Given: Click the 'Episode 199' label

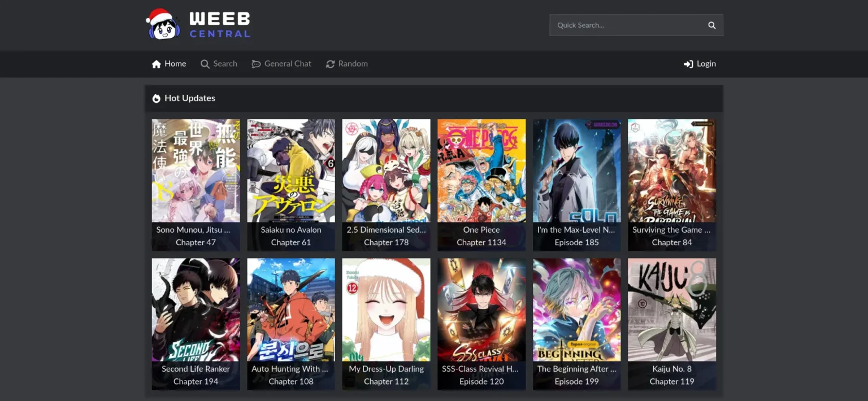Looking at the screenshot, I should 577,381.
